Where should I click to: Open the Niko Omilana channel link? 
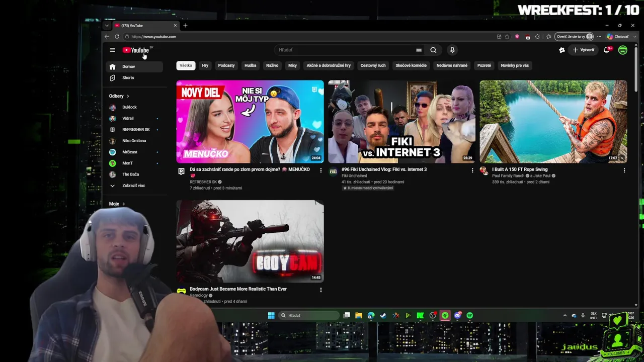134,141
